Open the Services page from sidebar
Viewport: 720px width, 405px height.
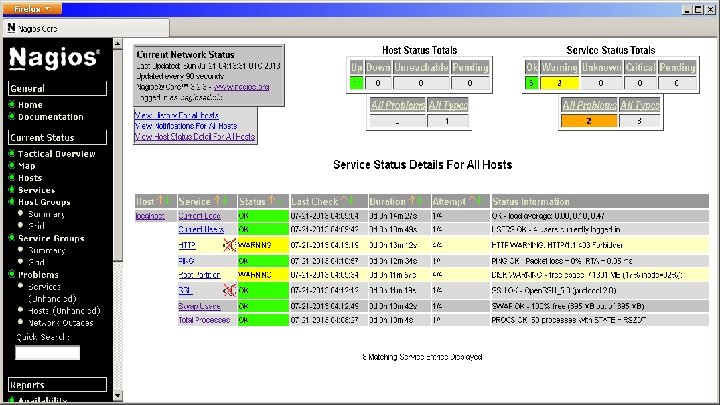pyautogui.click(x=36, y=190)
